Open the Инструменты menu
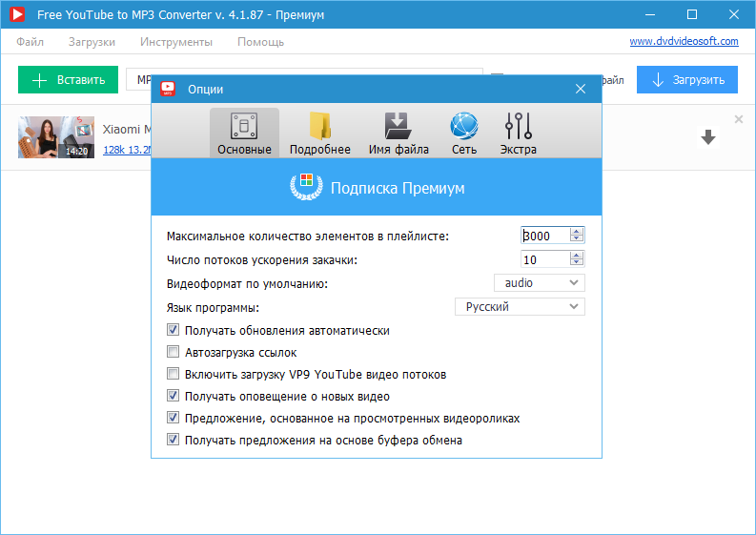The image size is (756, 535). click(x=176, y=42)
